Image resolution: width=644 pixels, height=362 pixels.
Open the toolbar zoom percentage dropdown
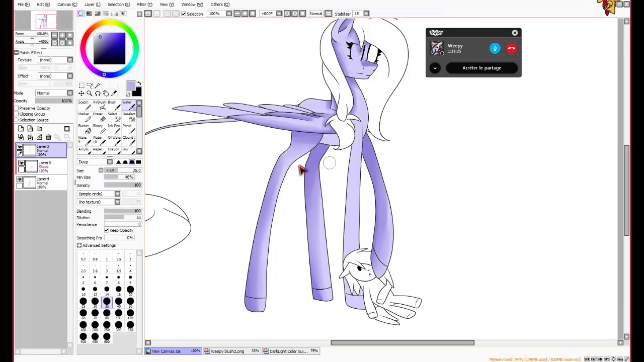tap(229, 14)
